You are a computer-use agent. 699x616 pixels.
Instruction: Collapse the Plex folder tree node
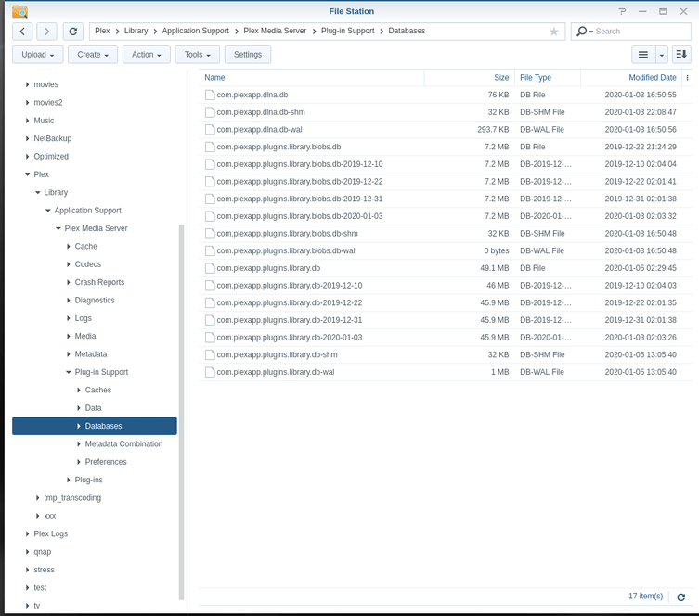click(x=27, y=174)
